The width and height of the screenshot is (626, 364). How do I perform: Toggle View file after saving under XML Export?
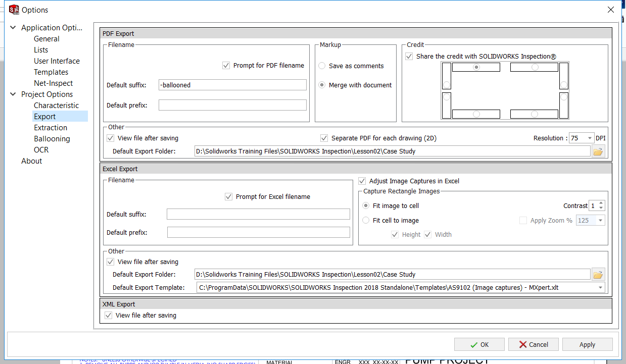point(108,315)
